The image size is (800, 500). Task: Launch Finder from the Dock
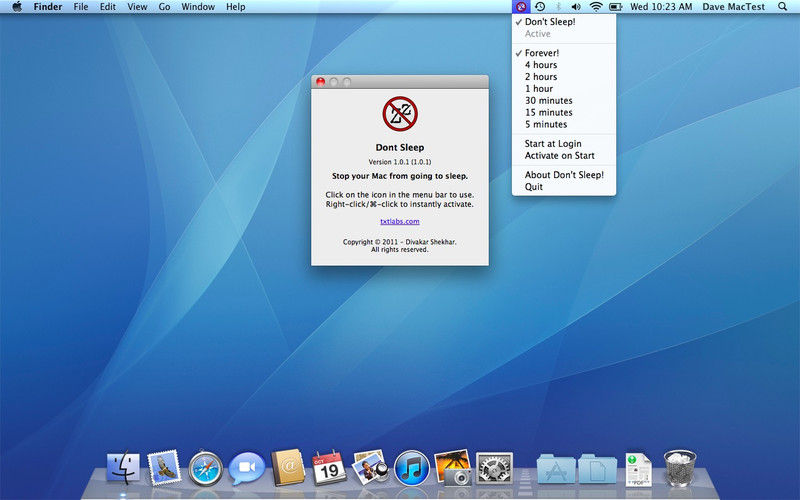(123, 467)
